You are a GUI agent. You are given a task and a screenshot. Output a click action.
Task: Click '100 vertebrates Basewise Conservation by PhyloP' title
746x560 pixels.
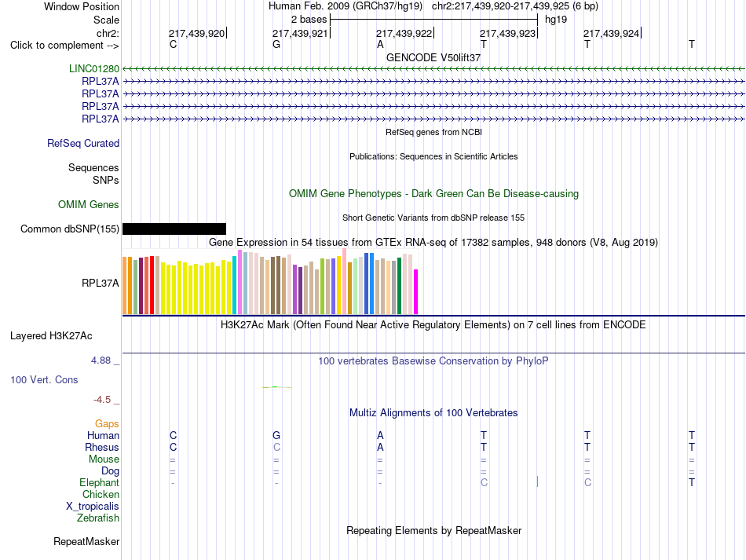433,361
